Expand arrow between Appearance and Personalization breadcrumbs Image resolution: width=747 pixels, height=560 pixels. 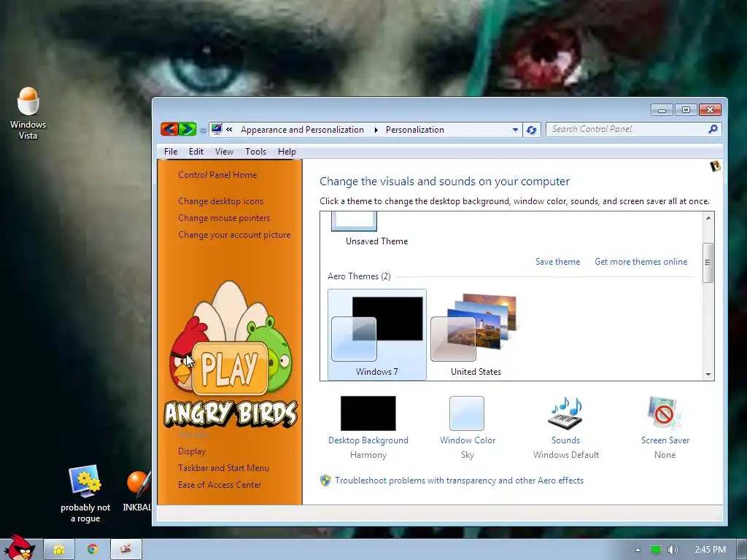(376, 130)
